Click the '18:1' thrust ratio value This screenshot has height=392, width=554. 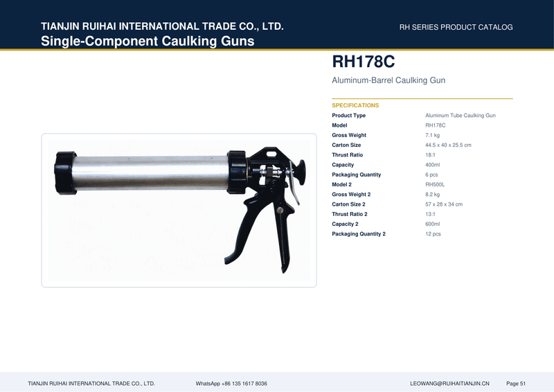pos(430,155)
